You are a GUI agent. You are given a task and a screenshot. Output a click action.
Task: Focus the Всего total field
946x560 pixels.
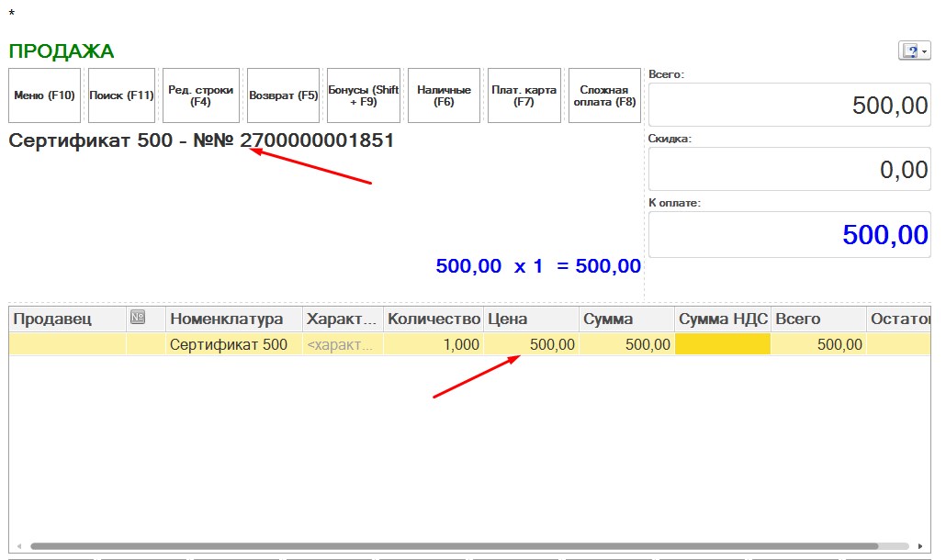pyautogui.click(x=789, y=105)
